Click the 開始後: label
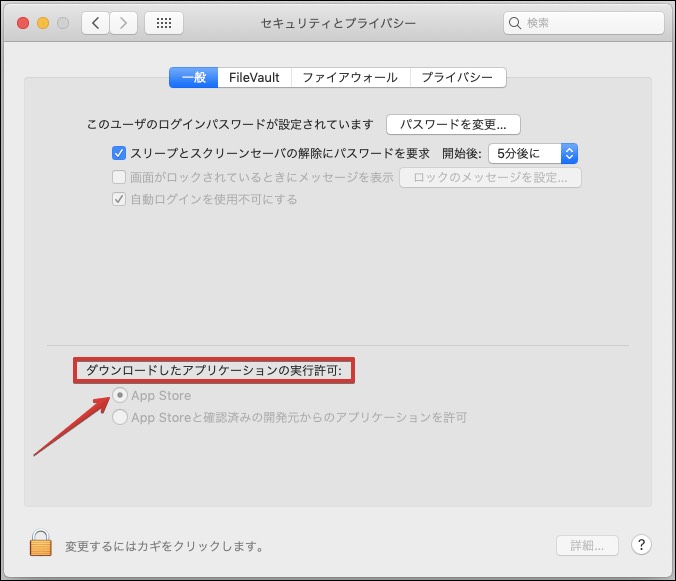 (462, 153)
